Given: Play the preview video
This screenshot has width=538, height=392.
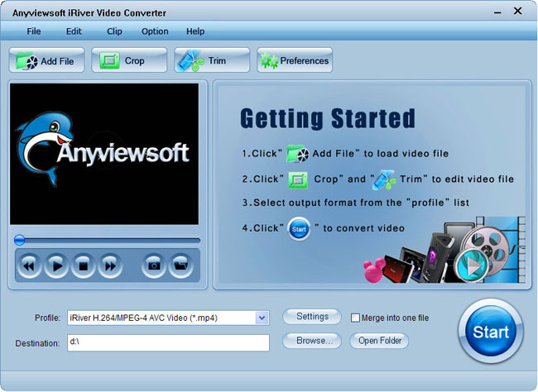Looking at the screenshot, I should [56, 265].
